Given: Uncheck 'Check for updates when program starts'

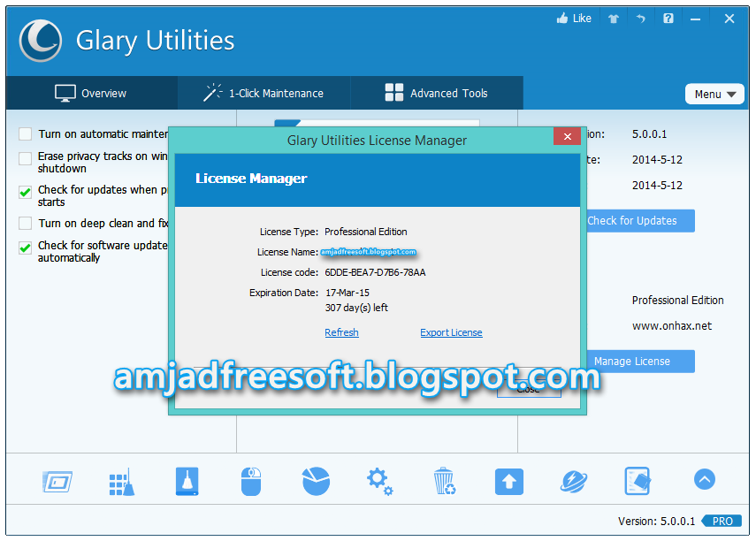Looking at the screenshot, I should pyautogui.click(x=25, y=192).
